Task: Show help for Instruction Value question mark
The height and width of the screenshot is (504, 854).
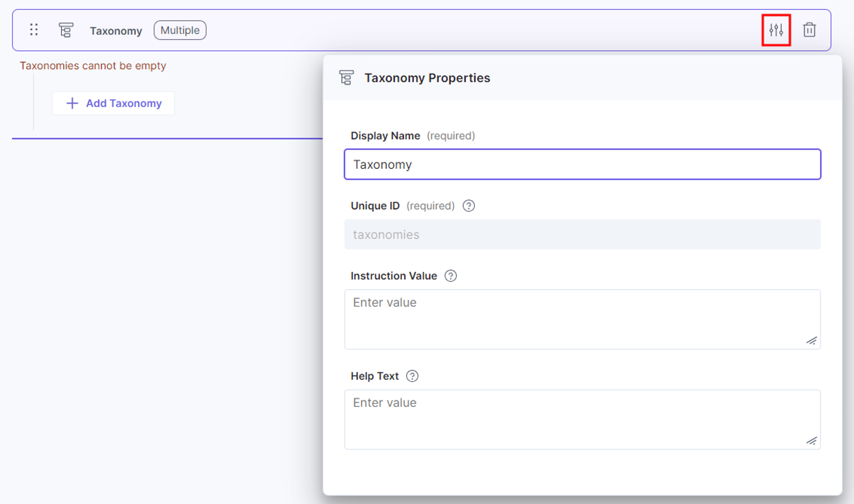Action: click(x=450, y=276)
